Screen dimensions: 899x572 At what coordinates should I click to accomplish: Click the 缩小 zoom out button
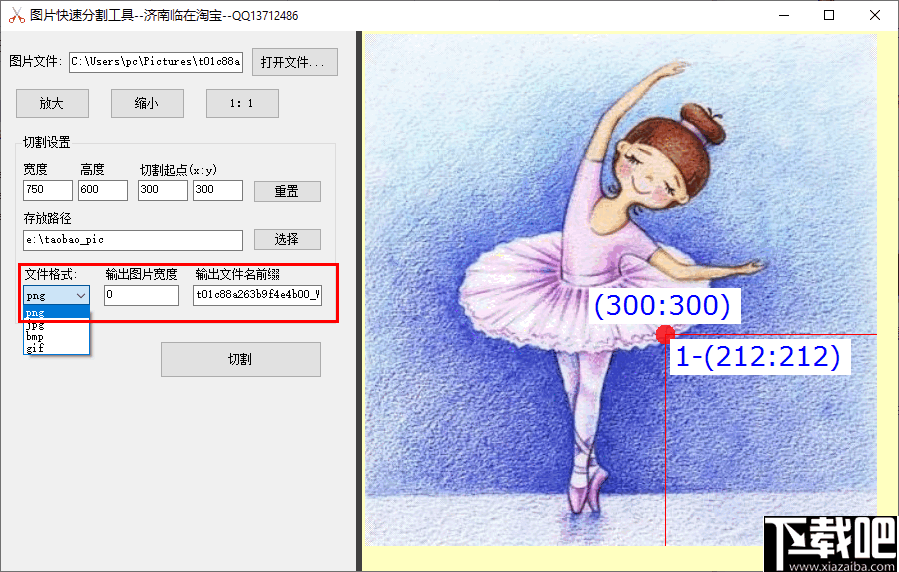(147, 104)
